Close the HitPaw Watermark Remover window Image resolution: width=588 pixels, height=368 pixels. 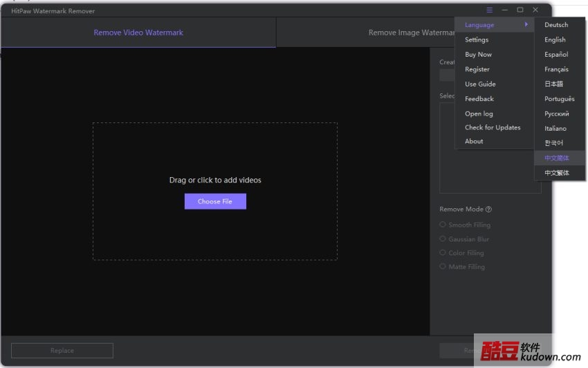(x=535, y=10)
